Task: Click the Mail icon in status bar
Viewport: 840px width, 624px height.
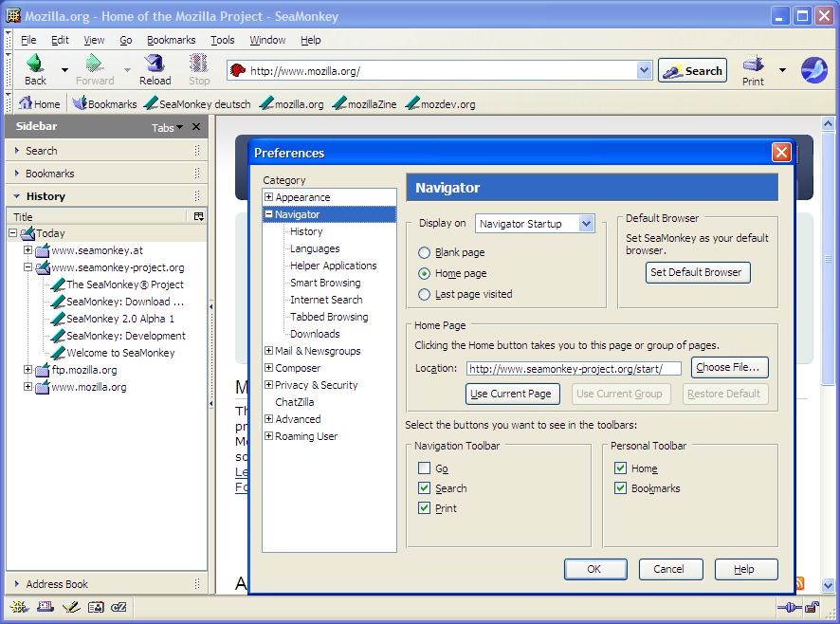Action: [45, 607]
